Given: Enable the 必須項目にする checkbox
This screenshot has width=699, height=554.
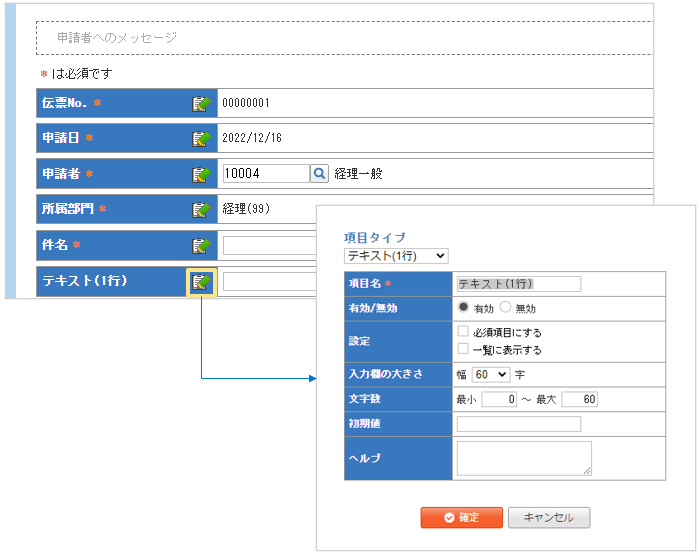Looking at the screenshot, I should tap(462, 332).
